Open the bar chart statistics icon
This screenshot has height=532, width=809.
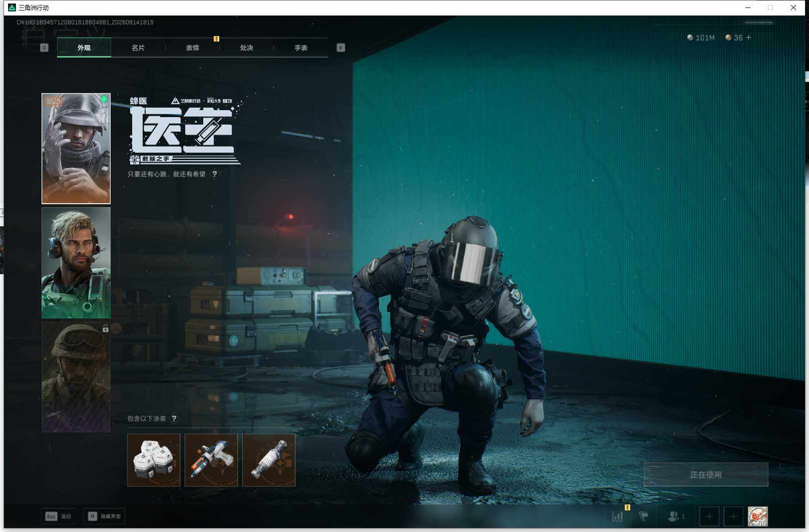click(x=618, y=516)
